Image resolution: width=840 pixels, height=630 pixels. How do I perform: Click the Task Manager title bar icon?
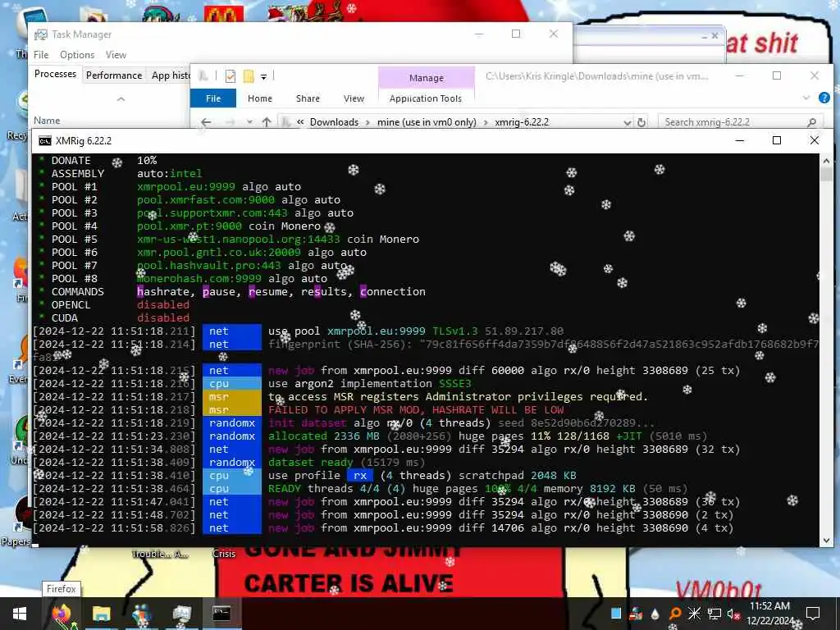[41, 34]
